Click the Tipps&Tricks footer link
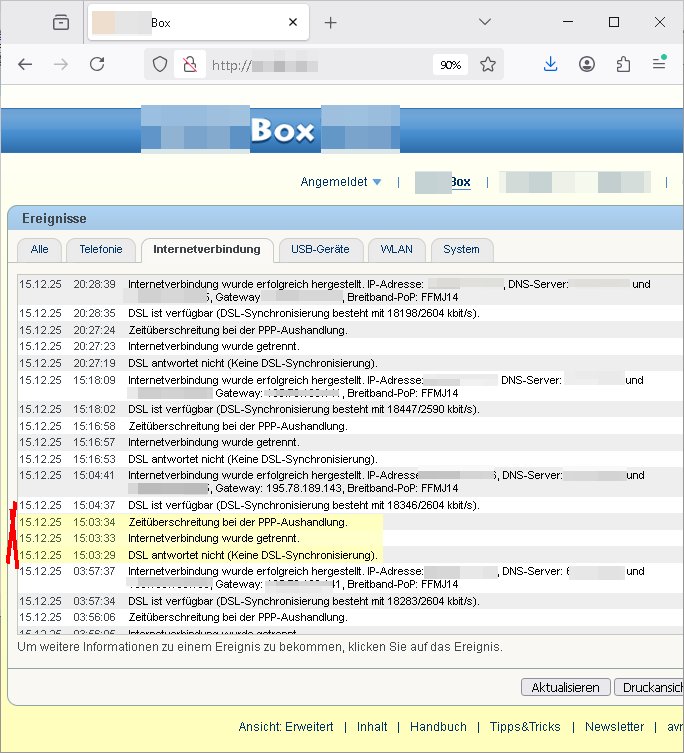This screenshot has width=684, height=753. point(525,727)
